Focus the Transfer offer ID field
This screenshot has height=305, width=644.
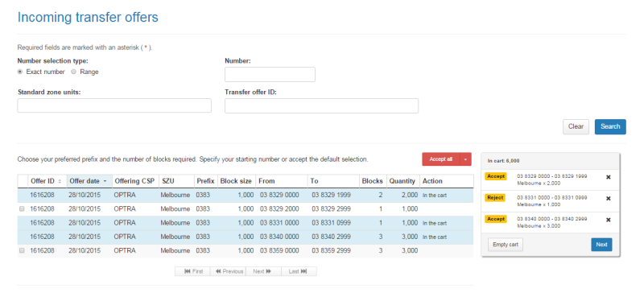321,105
